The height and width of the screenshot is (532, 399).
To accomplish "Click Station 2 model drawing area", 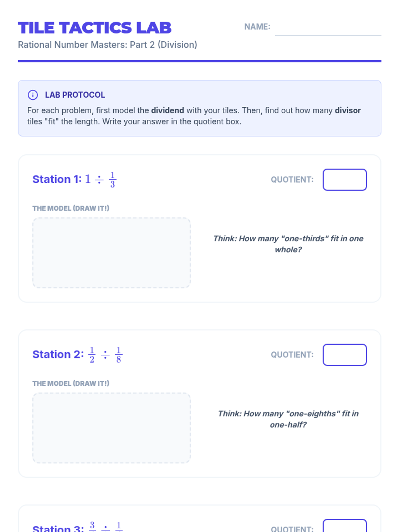I will tap(111, 428).
